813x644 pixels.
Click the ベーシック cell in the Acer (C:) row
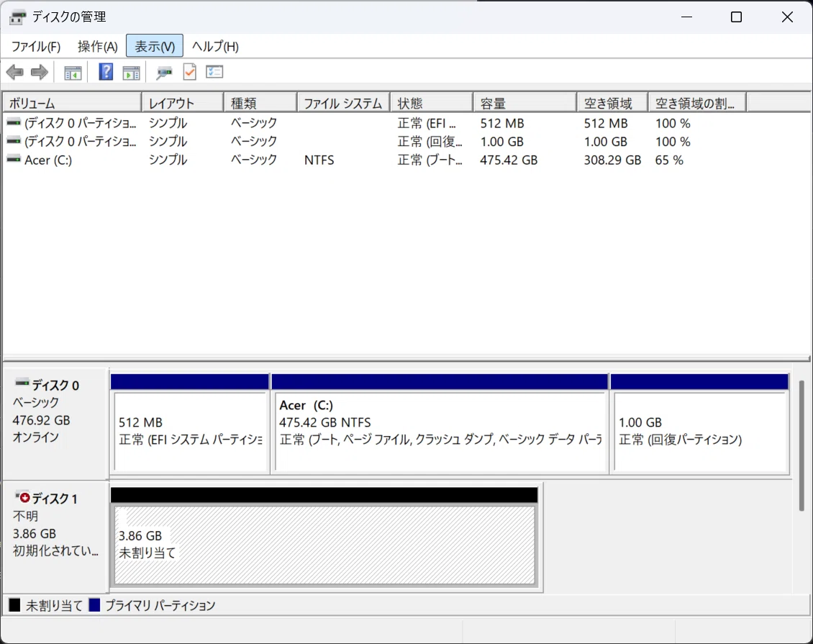point(254,160)
